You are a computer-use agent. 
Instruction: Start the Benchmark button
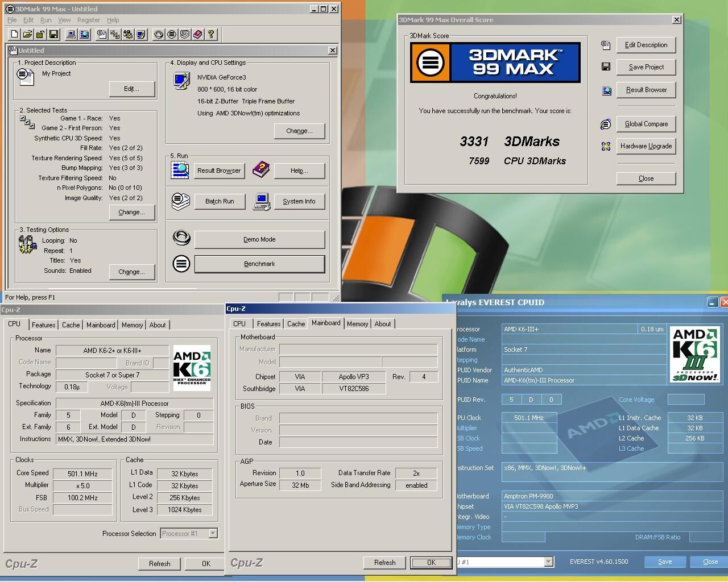(260, 264)
